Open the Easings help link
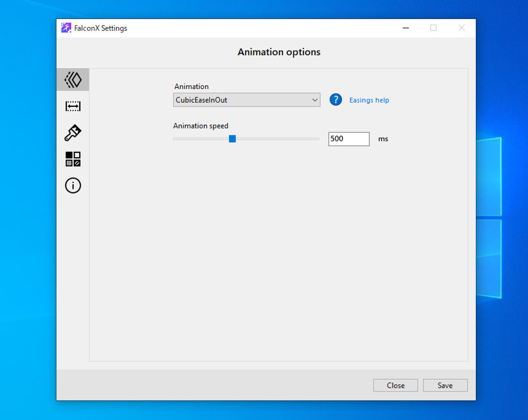 [369, 100]
